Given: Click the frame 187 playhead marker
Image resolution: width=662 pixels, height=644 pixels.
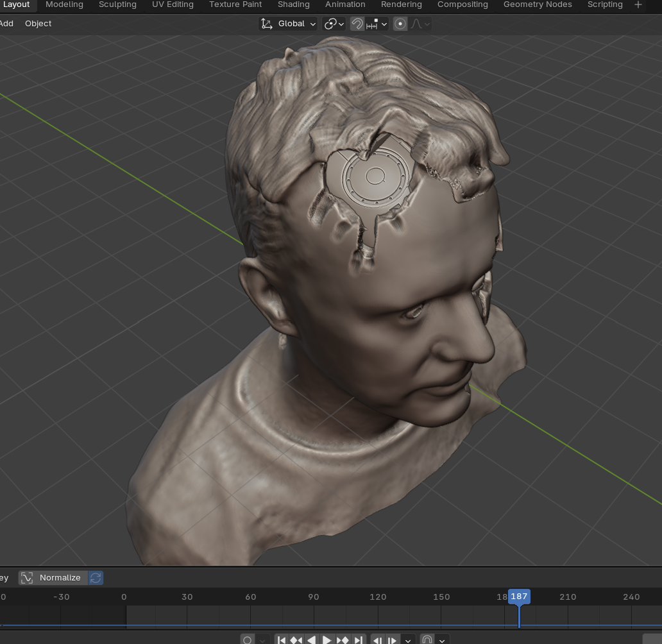Looking at the screenshot, I should coord(518,597).
